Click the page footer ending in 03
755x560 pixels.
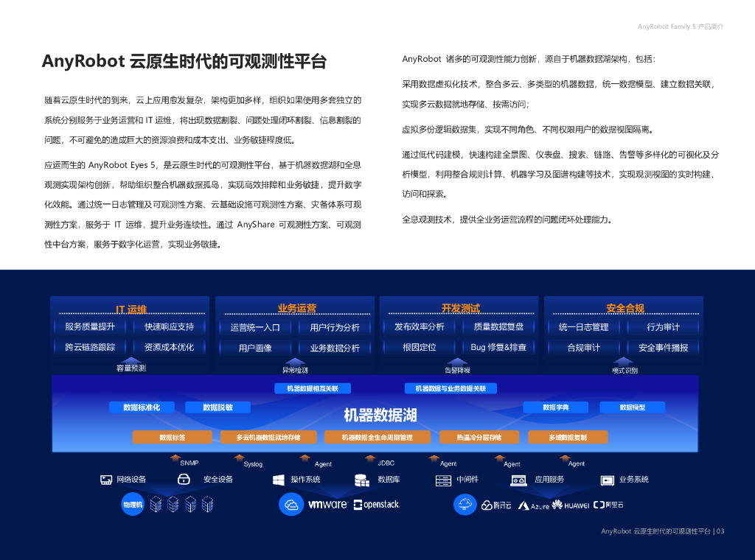tap(663, 531)
